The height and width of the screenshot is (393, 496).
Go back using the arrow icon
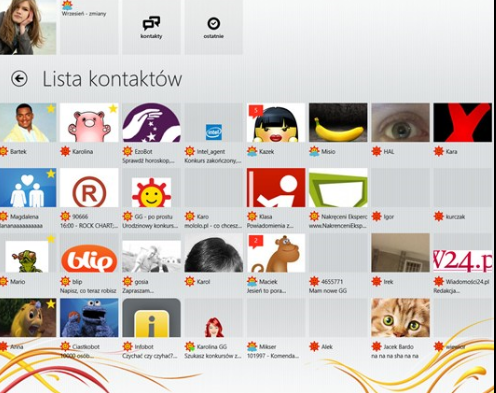tap(19, 79)
